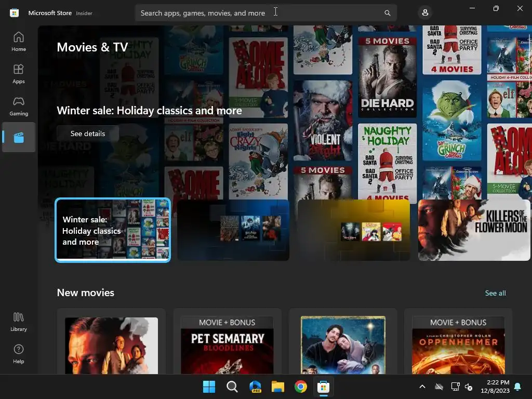The image size is (532, 399).
Task: Launch Google Chrome from taskbar
Action: (x=301, y=387)
